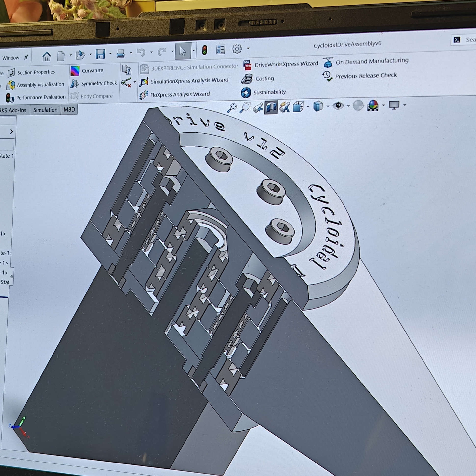
Task: Expand the panel chevron arrow on left
Action: click(11, 132)
